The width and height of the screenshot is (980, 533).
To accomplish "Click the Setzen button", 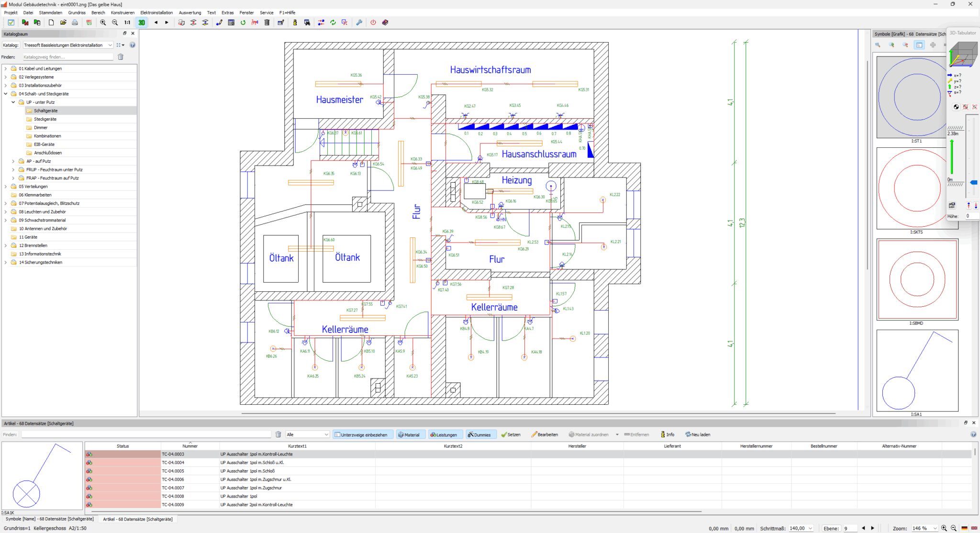I will tap(511, 434).
